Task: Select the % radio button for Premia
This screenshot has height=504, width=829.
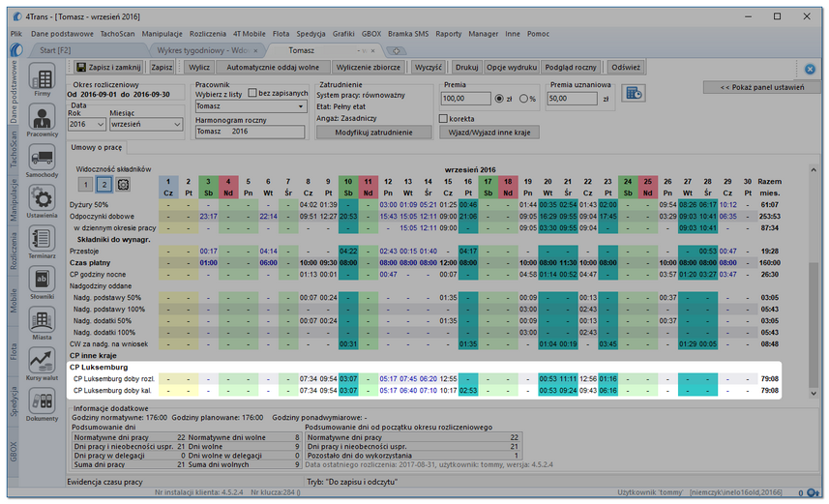Action: (523, 99)
